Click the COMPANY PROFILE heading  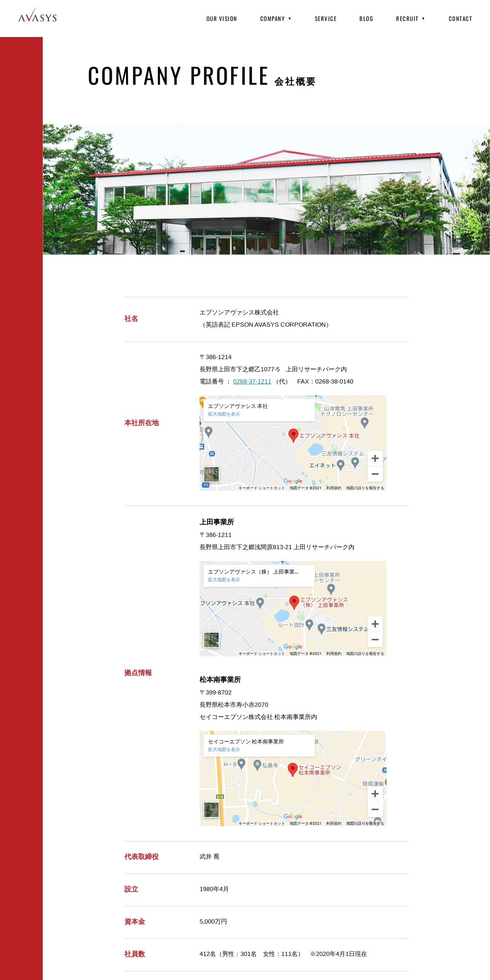click(x=178, y=76)
